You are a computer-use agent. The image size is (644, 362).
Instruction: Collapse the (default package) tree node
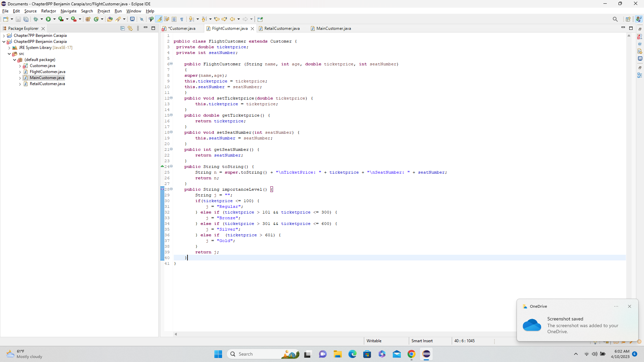(x=15, y=60)
